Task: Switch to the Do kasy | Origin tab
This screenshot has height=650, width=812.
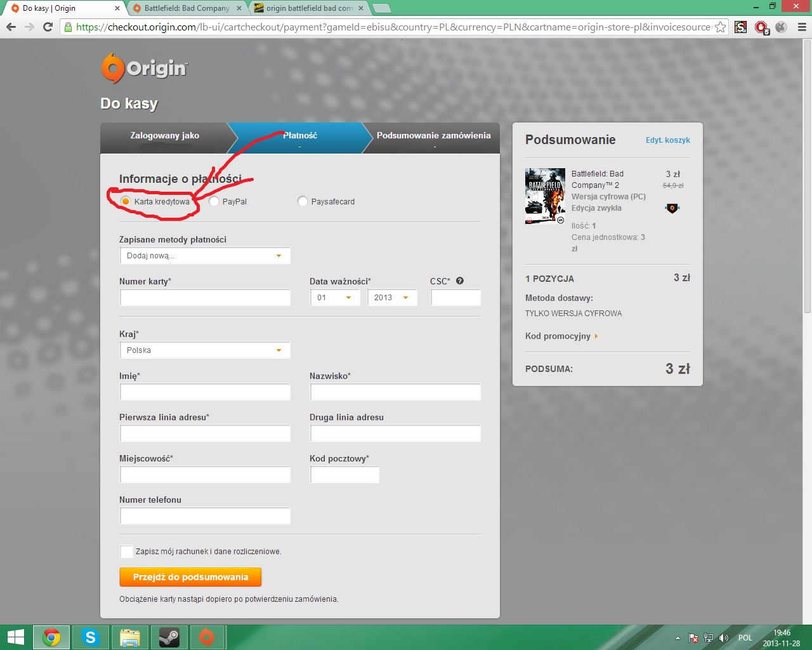Action: point(63,8)
